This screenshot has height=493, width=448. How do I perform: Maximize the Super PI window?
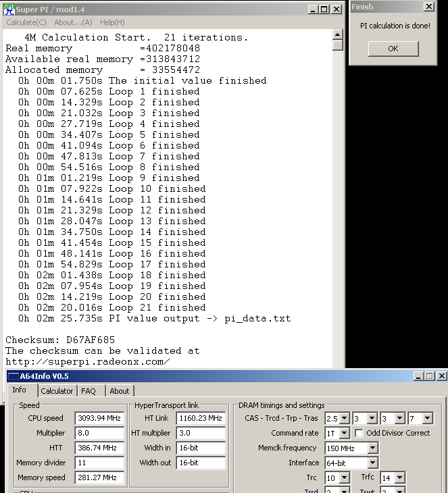pos(324,9)
